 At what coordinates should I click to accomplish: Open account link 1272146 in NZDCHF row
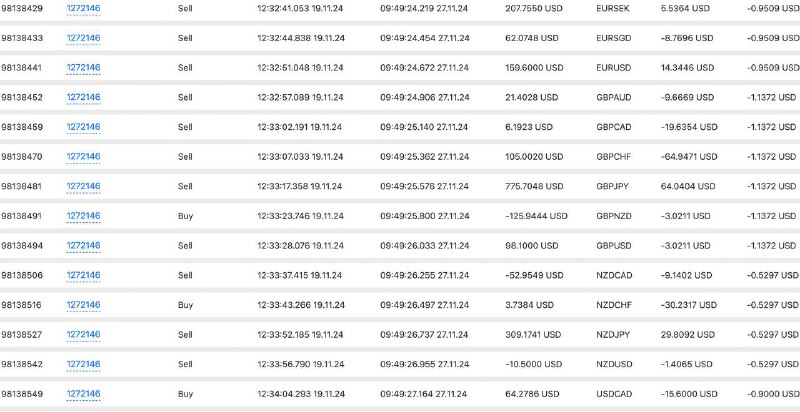click(83, 305)
